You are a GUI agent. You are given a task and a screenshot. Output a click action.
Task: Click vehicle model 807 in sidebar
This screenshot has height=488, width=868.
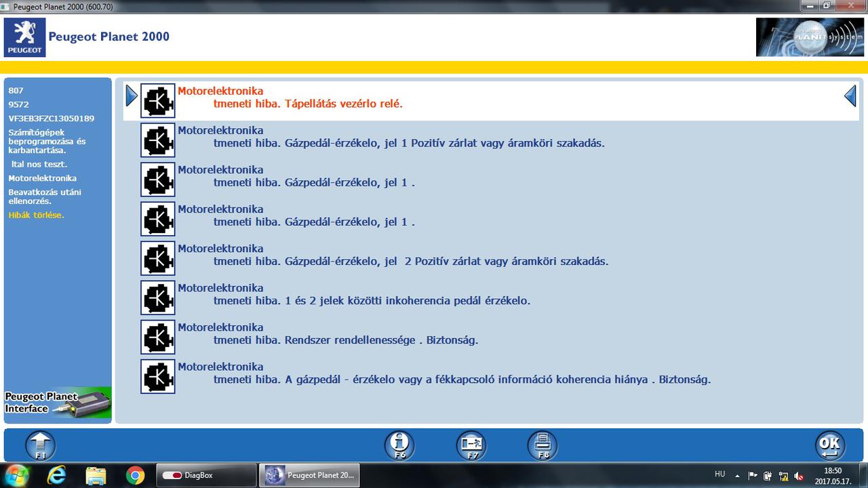coord(16,90)
